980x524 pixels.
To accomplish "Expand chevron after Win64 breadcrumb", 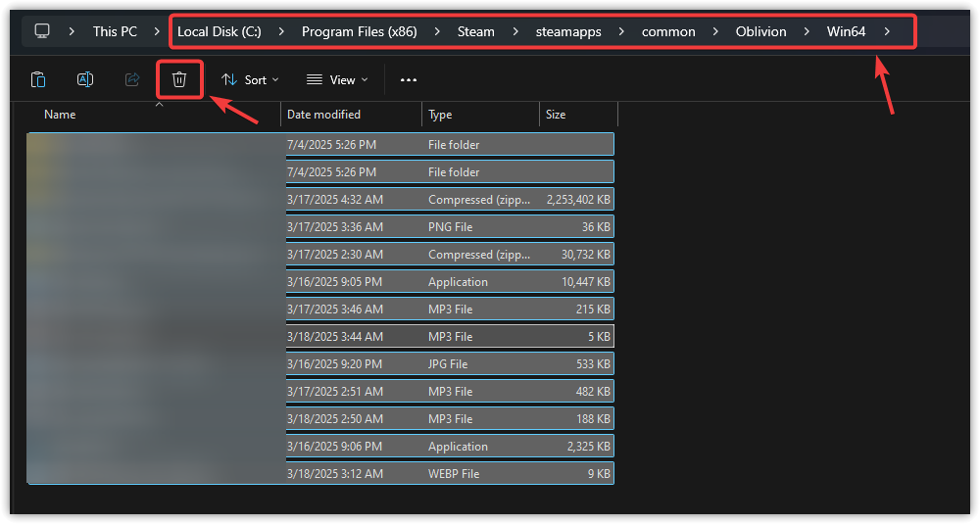I will point(887,31).
